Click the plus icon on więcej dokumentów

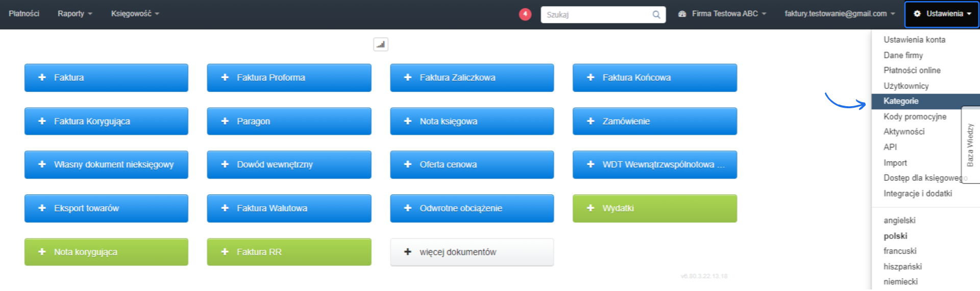[x=407, y=252]
